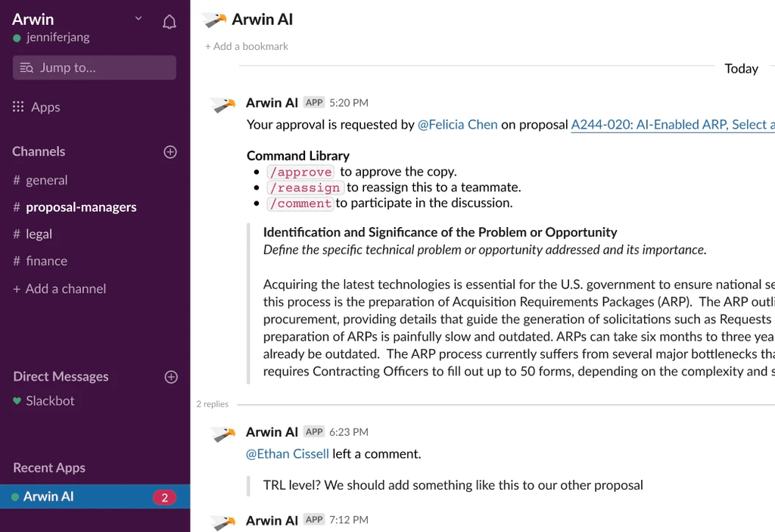
Task: Add a bookmark to the conversation
Action: [247, 46]
